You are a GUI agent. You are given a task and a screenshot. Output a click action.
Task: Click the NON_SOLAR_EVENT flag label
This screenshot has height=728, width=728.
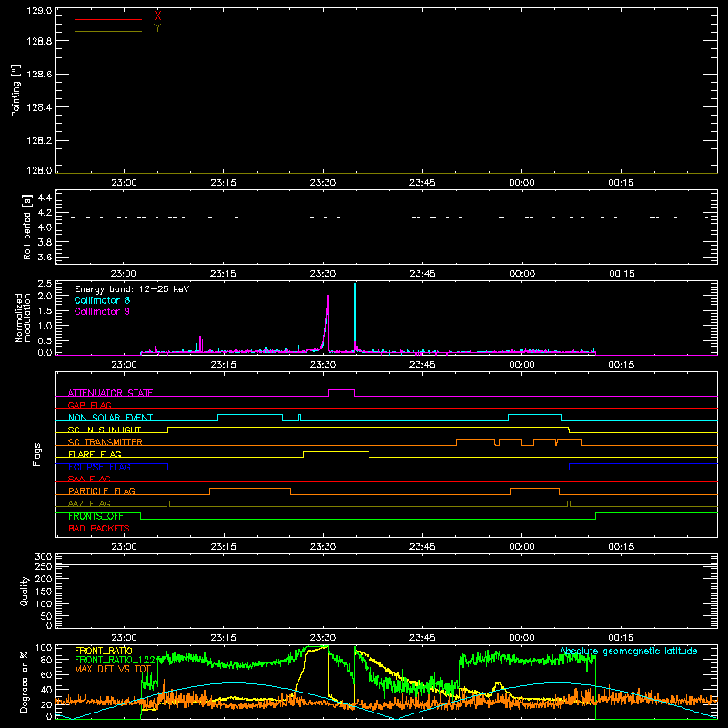pos(110,418)
